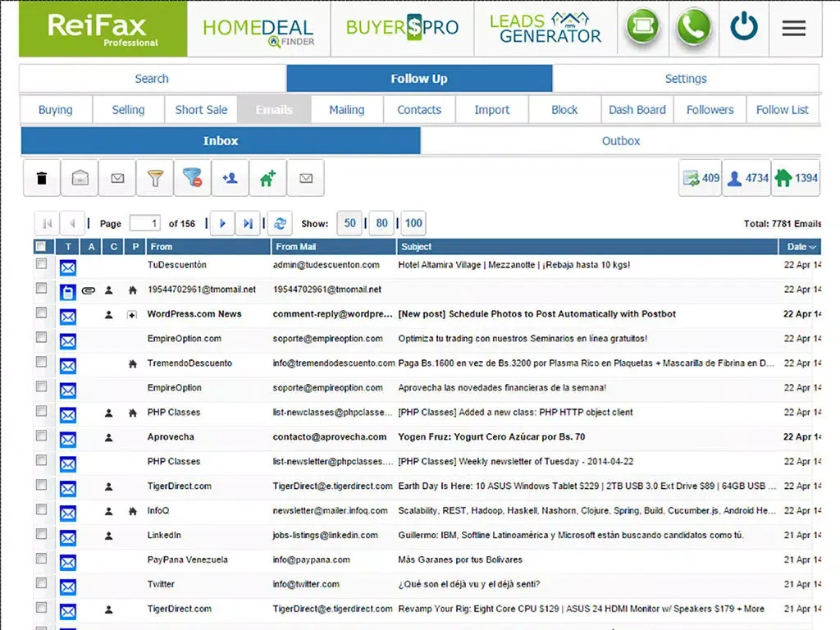Screen dimensions: 840x630
Task: Open the Selling sub-tab
Action: pos(128,110)
